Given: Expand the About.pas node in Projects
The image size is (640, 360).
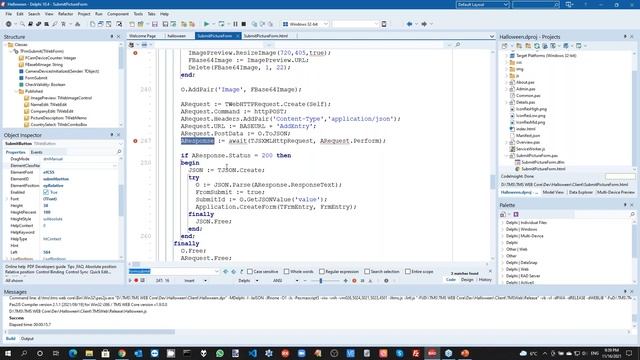Looking at the screenshot, I should tap(507, 82).
